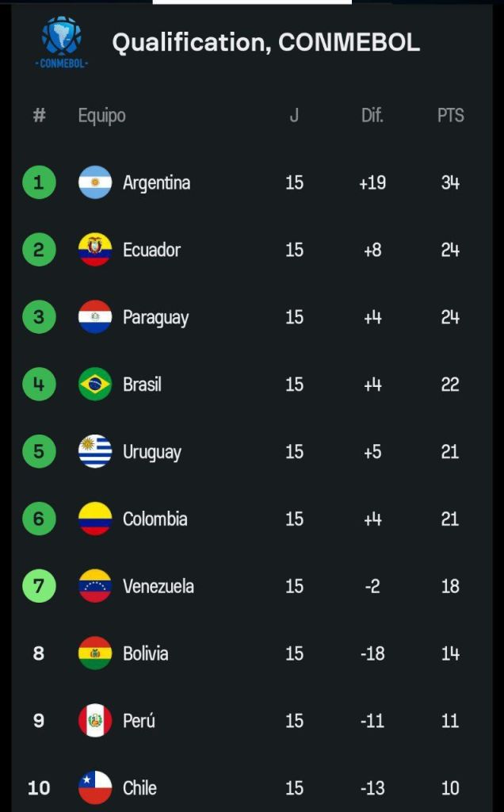Image resolution: width=504 pixels, height=812 pixels.
Task: Click the J matches-played column header
Action: [x=294, y=116]
